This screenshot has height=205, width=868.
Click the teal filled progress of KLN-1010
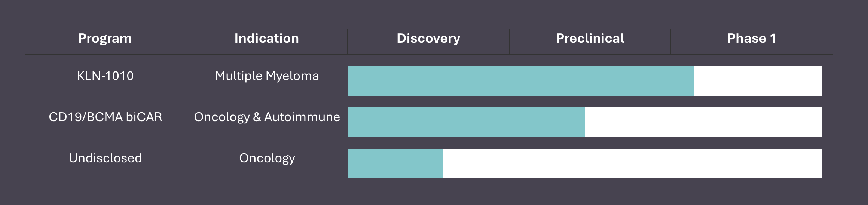pyautogui.click(x=520, y=81)
